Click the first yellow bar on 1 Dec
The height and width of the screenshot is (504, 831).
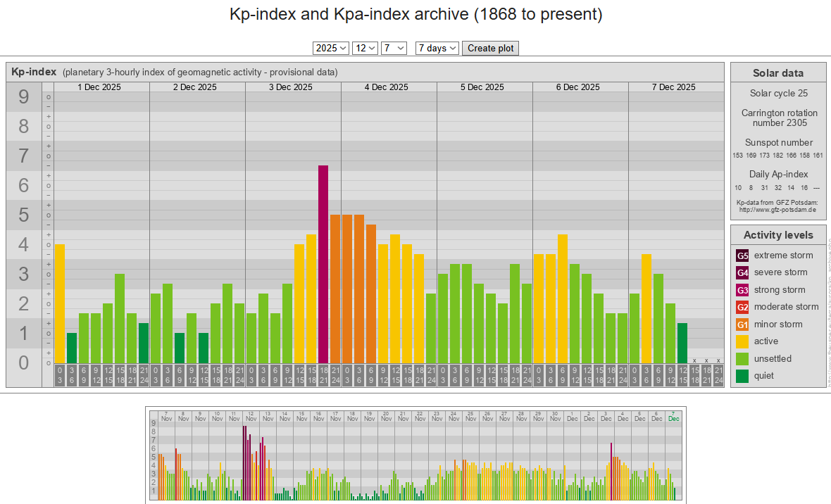coord(60,303)
